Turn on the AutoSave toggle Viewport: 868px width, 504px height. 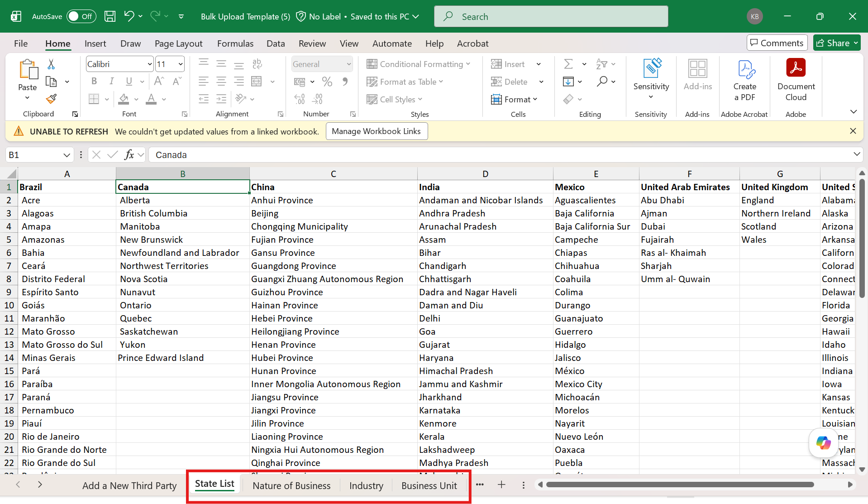pyautogui.click(x=81, y=16)
